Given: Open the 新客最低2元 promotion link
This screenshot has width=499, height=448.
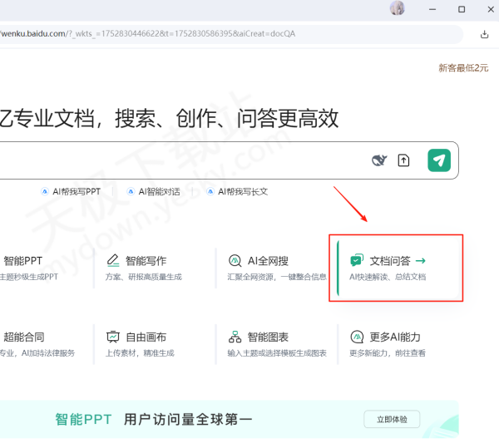Looking at the screenshot, I should tap(463, 67).
